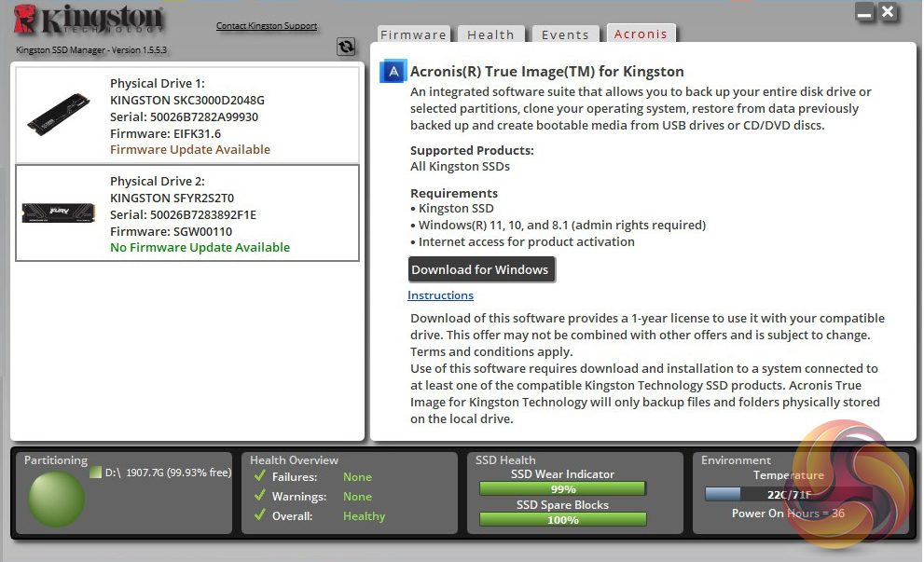Open the Instructions link

point(440,295)
